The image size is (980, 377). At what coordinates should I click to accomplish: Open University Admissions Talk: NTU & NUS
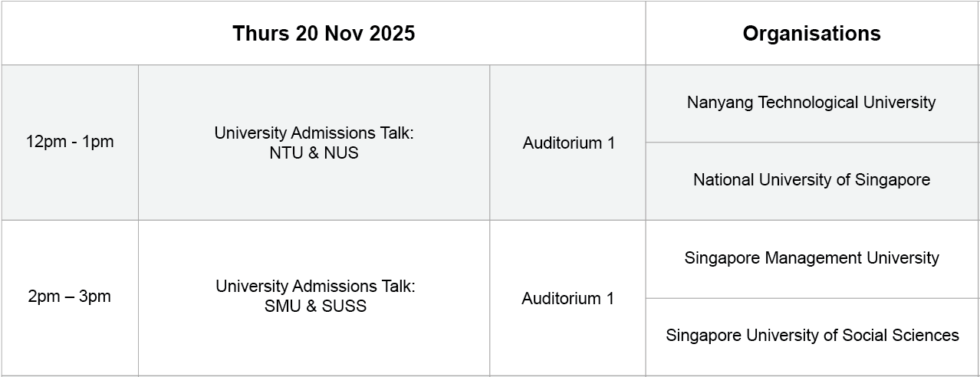coord(314,143)
